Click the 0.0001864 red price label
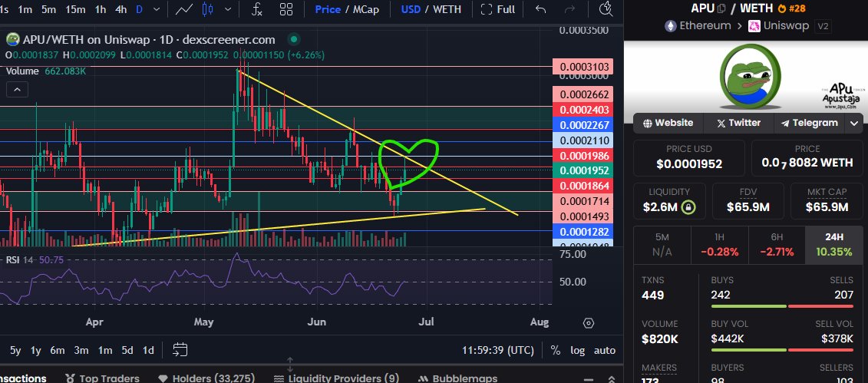The image size is (868, 383). [585, 186]
